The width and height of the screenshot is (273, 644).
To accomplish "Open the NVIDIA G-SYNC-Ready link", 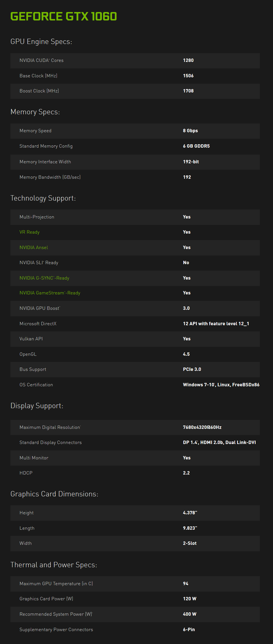I will coord(44,278).
